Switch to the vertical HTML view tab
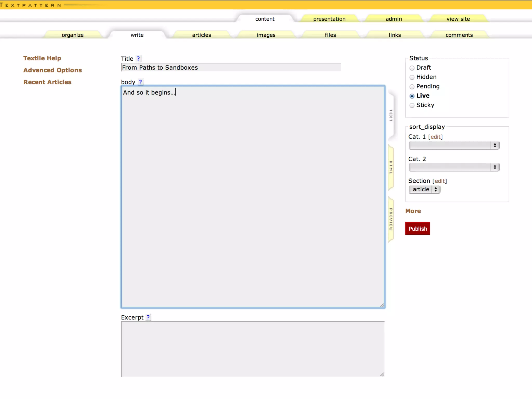The width and height of the screenshot is (532, 399). (x=391, y=167)
